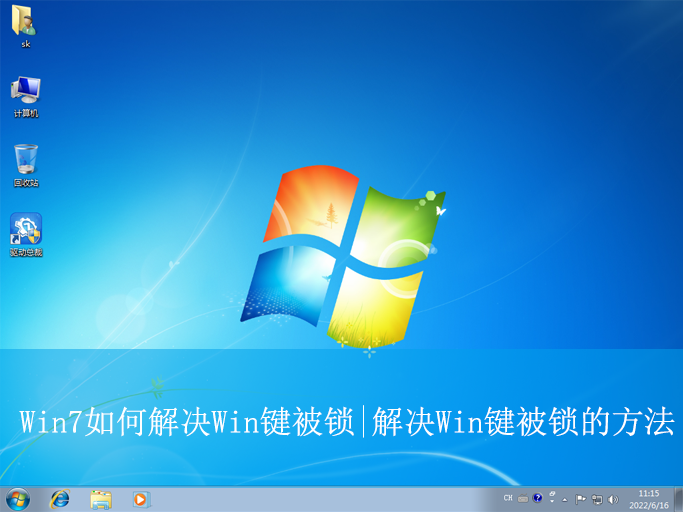Click the CH input language indicator
The width and height of the screenshot is (683, 512).
pos(508,498)
